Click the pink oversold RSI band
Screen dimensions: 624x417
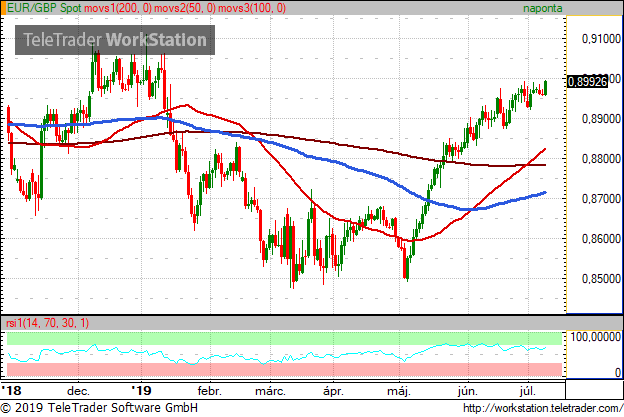click(285, 369)
